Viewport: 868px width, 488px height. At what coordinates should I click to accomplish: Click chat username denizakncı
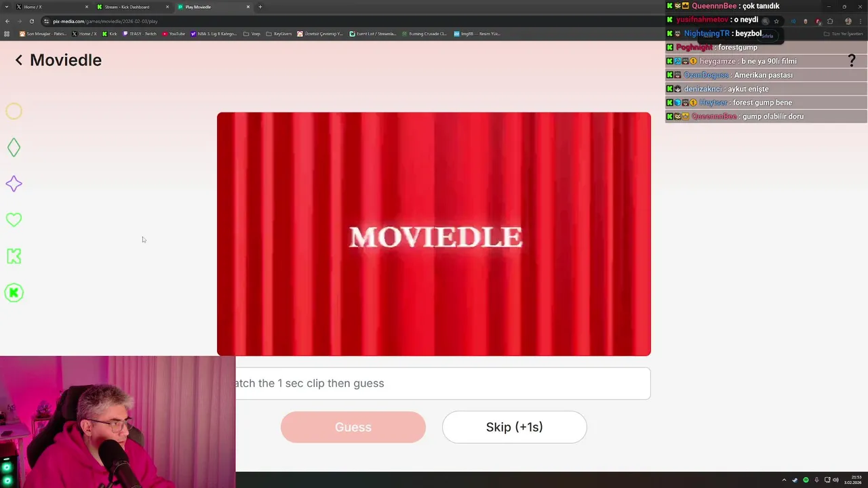point(703,89)
